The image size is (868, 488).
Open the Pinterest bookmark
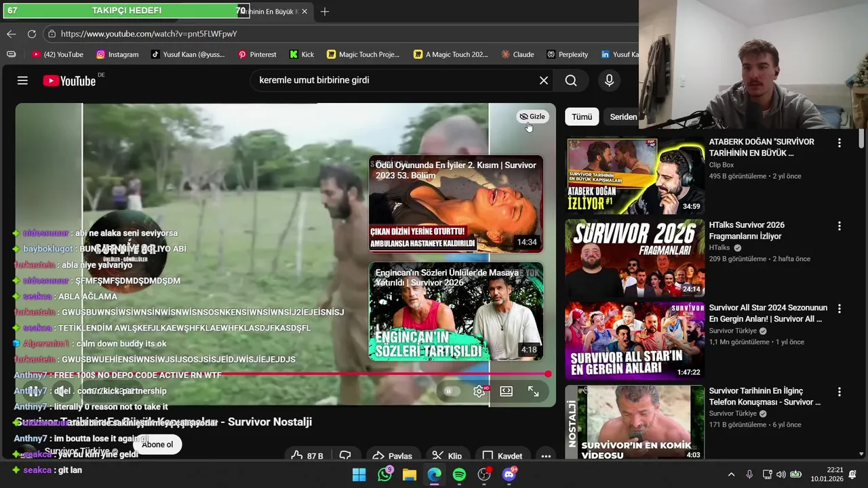click(x=257, y=54)
